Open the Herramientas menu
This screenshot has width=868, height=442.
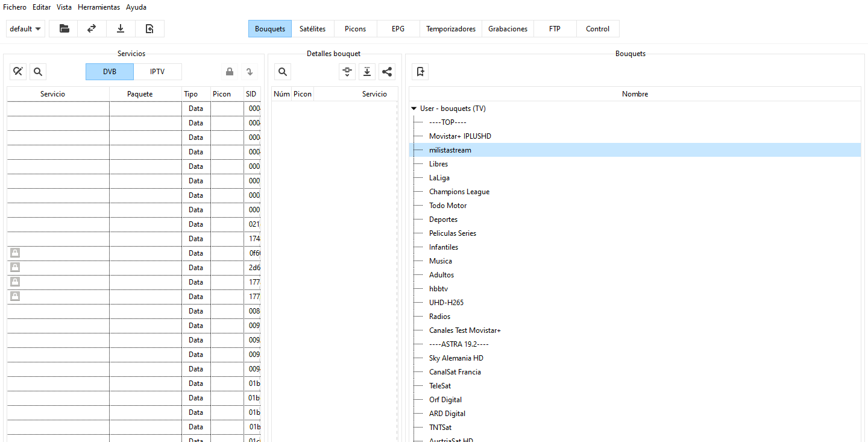[x=99, y=7]
